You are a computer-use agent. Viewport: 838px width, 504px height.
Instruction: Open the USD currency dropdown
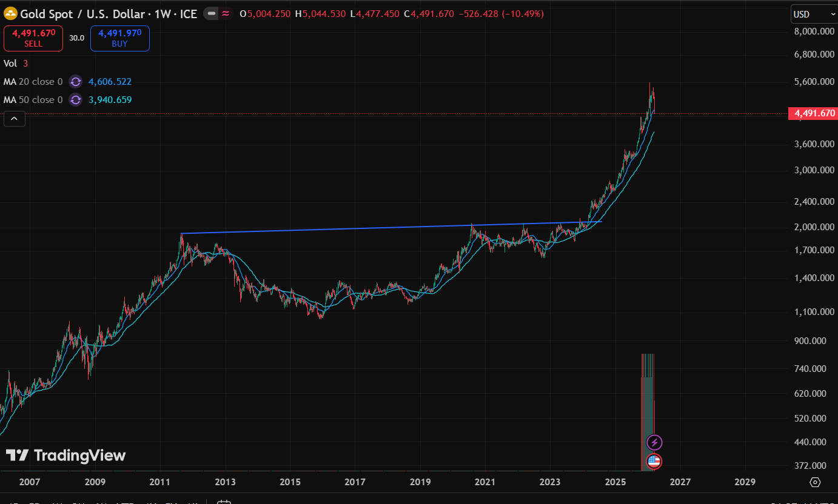coord(814,14)
